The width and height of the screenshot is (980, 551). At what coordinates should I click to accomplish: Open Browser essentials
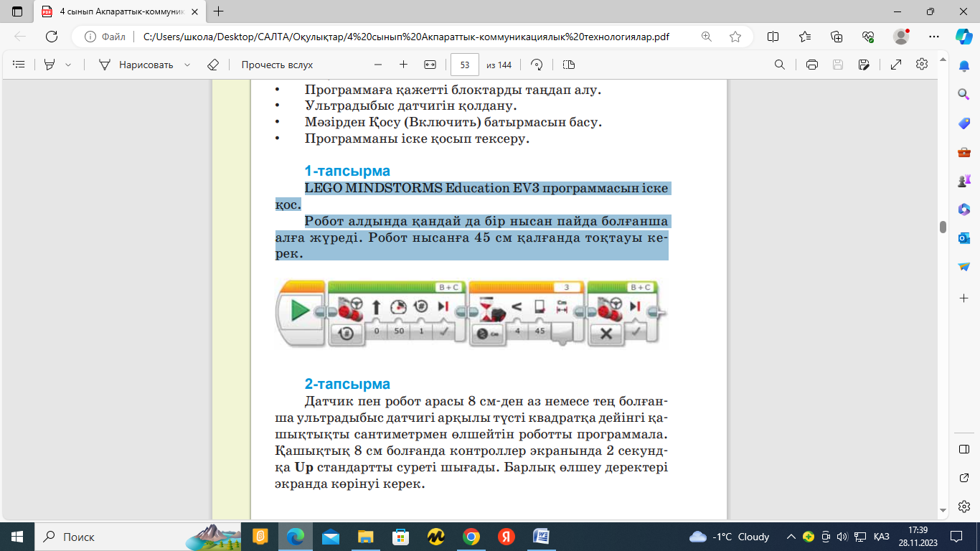(868, 37)
